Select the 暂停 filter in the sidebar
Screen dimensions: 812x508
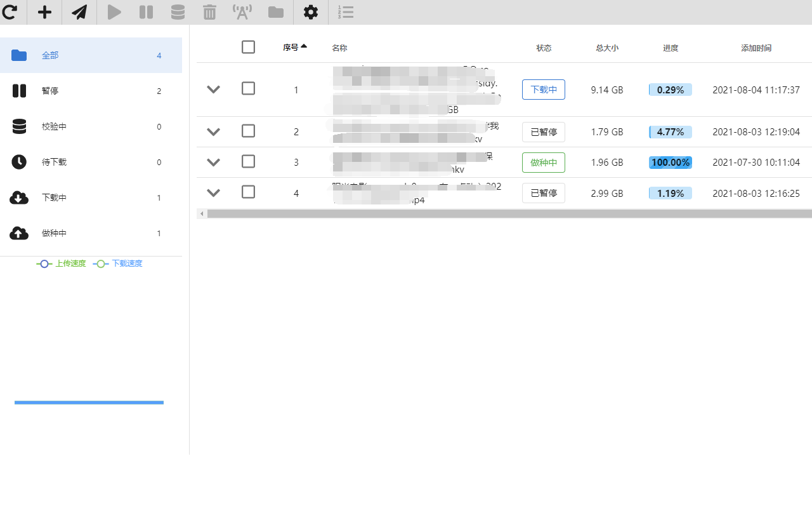pyautogui.click(x=91, y=91)
